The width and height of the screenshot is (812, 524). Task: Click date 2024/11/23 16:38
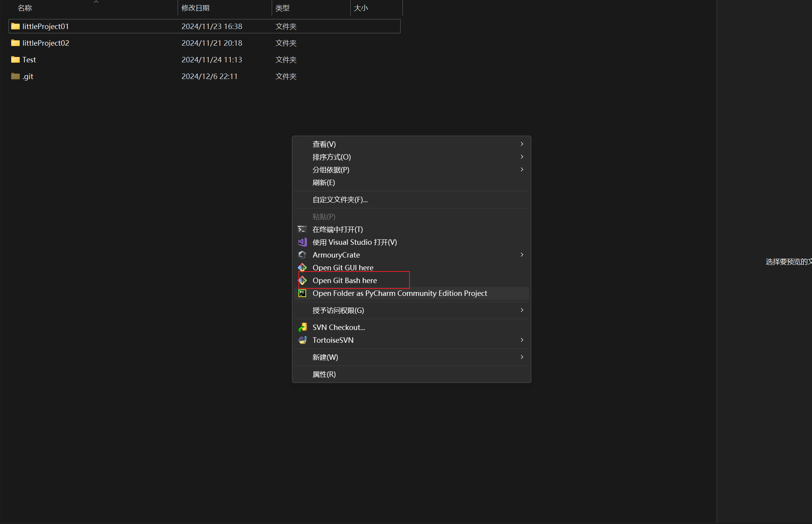[x=212, y=26]
